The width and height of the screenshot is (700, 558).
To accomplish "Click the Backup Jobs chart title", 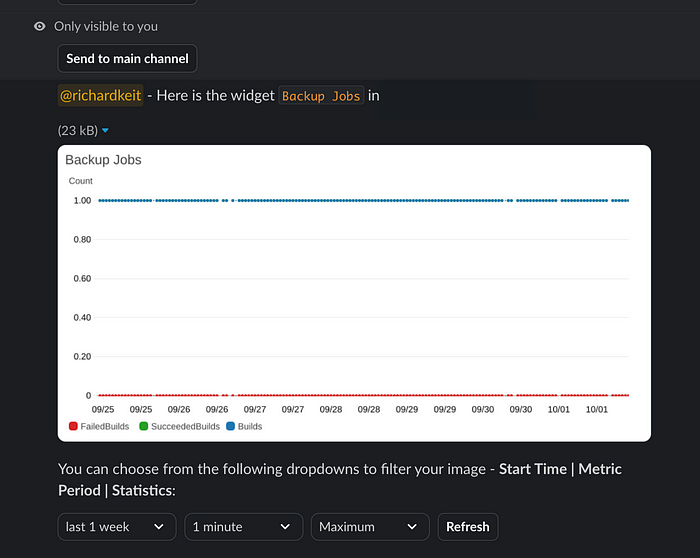I will tap(103, 160).
